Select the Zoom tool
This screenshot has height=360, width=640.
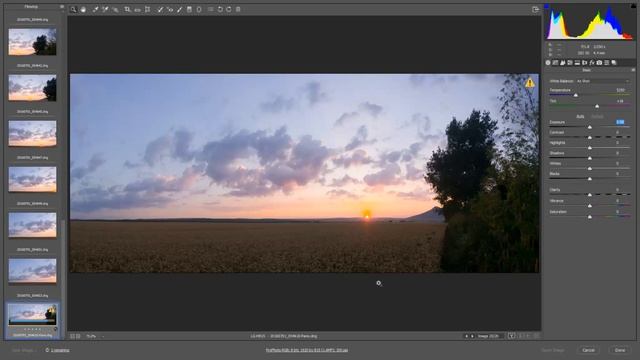(x=73, y=9)
